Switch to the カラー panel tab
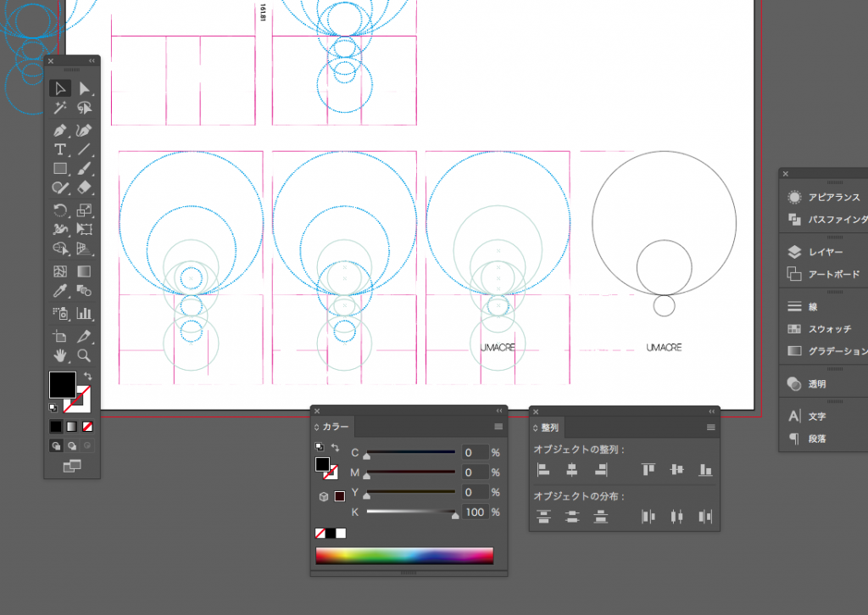 [x=336, y=427]
